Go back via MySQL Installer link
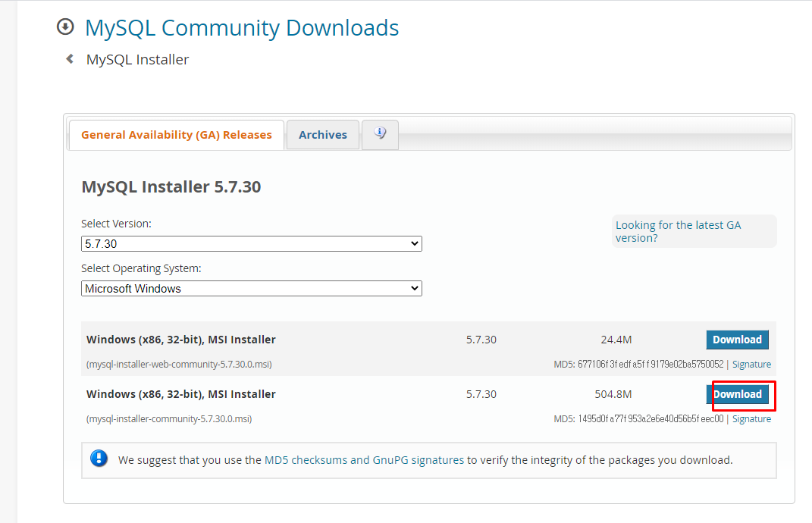Image resolution: width=812 pixels, height=523 pixels. pyautogui.click(x=137, y=60)
